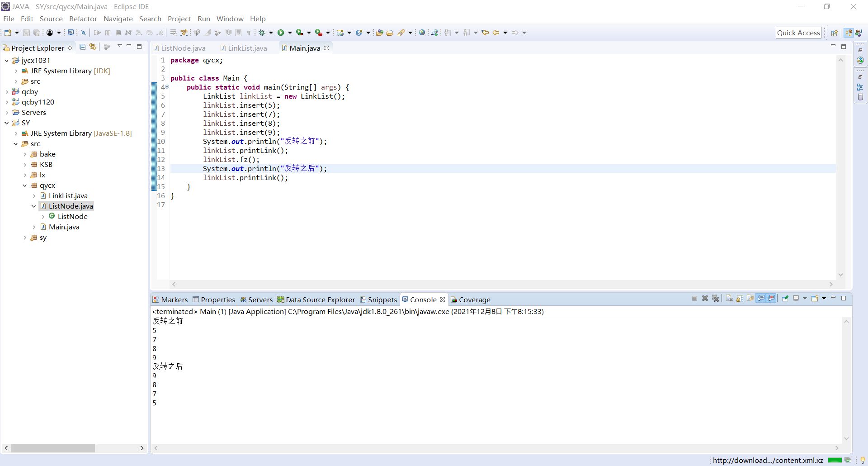Run the program with green Run button
The width and height of the screenshot is (868, 466).
point(281,33)
